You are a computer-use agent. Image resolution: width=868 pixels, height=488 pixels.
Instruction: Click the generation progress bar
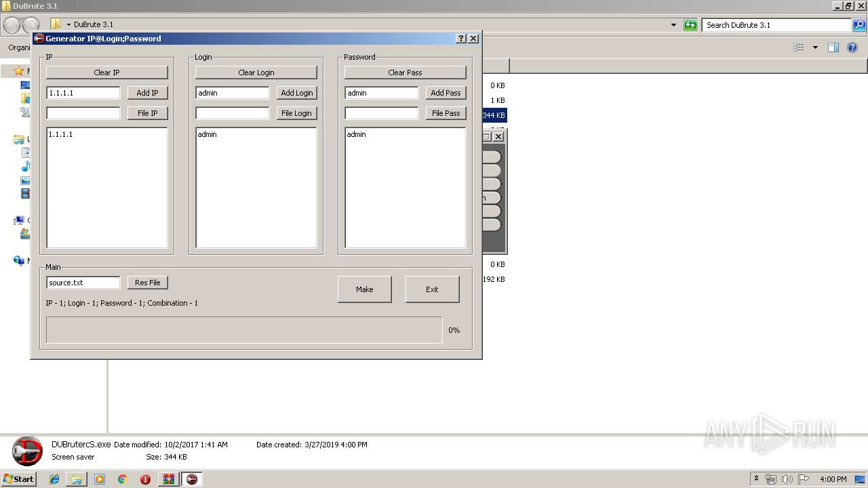point(244,330)
